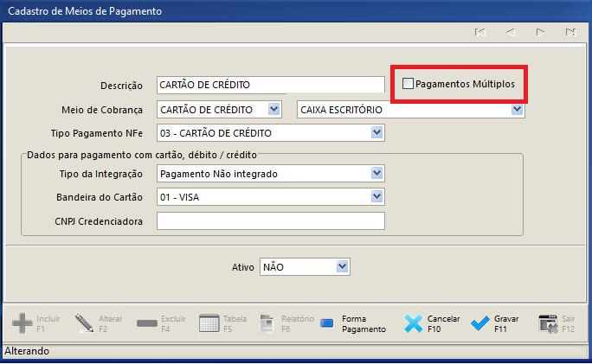Click the Excluir minus icon

pos(147,323)
